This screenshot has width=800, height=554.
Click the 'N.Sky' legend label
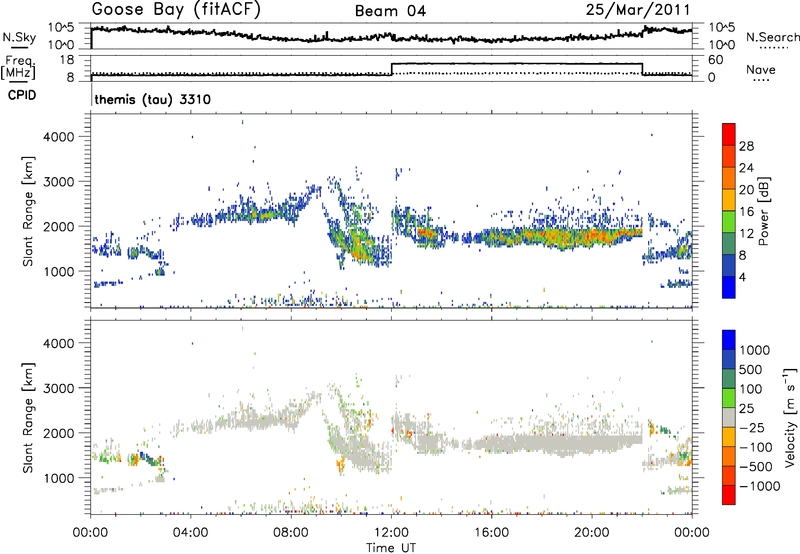[19, 37]
